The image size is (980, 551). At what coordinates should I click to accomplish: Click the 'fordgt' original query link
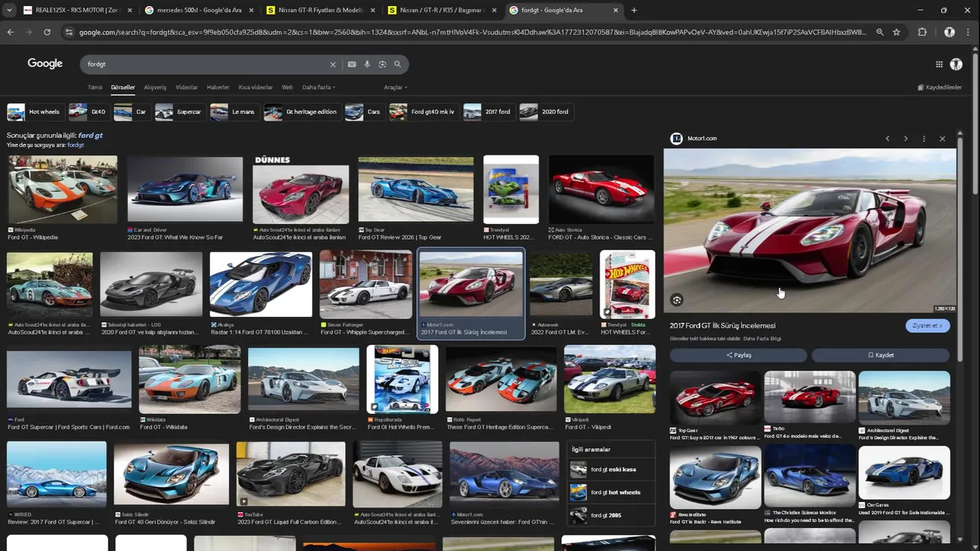click(76, 145)
